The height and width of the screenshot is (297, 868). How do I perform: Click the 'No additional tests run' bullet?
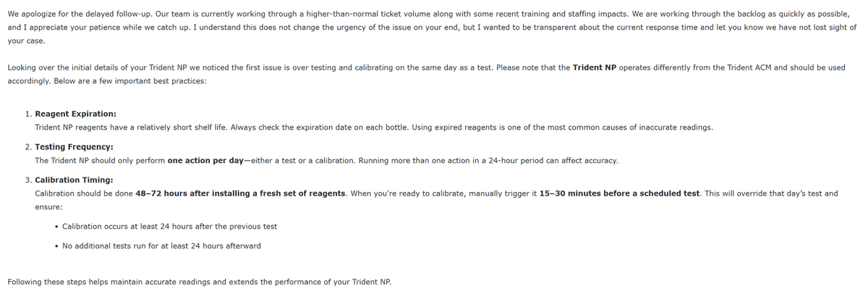tap(161, 246)
